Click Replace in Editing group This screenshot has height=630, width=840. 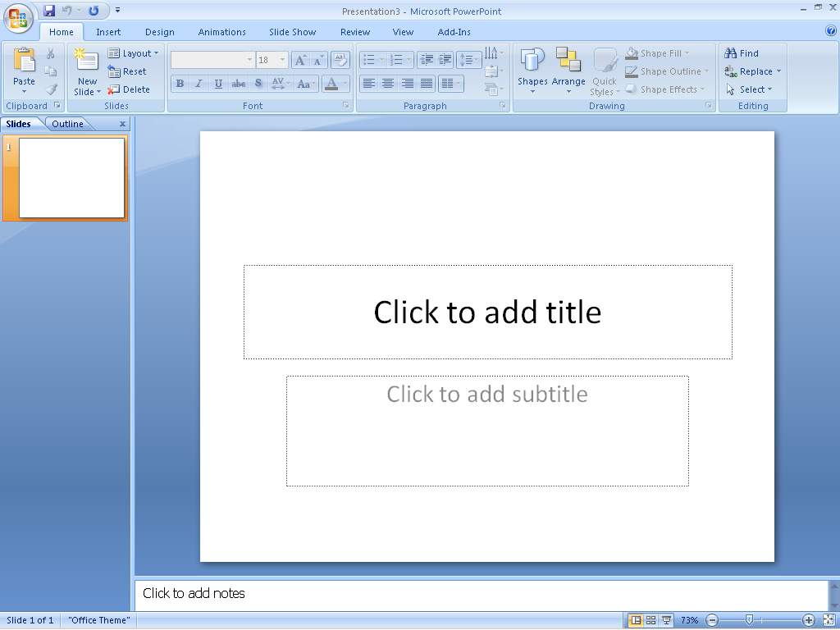753,71
